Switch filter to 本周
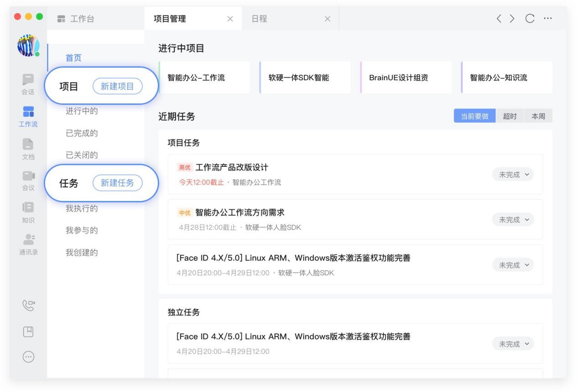 coord(538,116)
